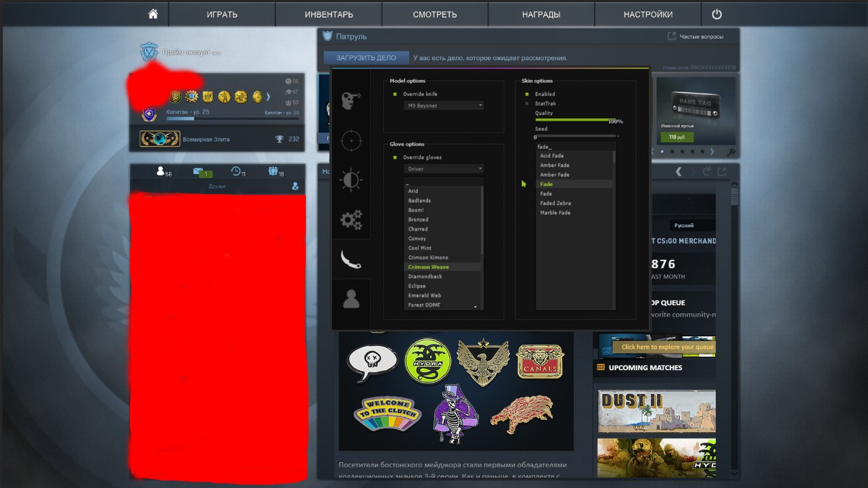Open the Dust II upcoming match thumbnail
Image resolution: width=868 pixels, height=488 pixels.
(657, 410)
